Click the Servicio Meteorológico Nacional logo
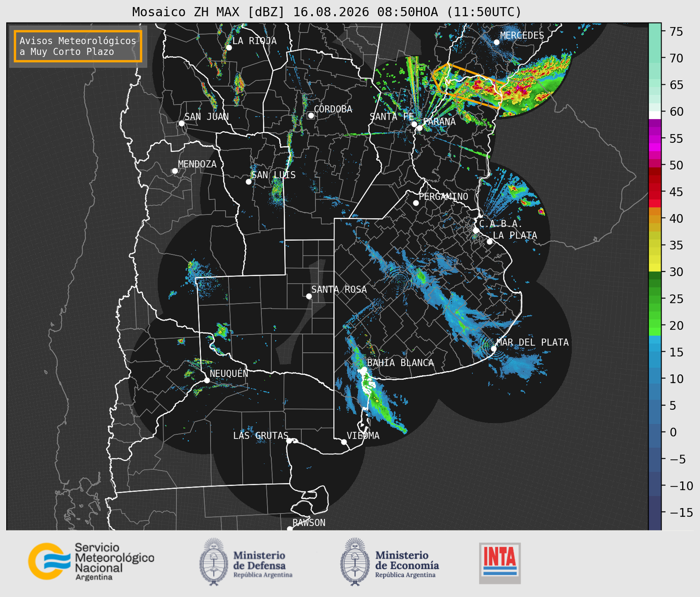This screenshot has width=700, height=597. click(x=91, y=561)
